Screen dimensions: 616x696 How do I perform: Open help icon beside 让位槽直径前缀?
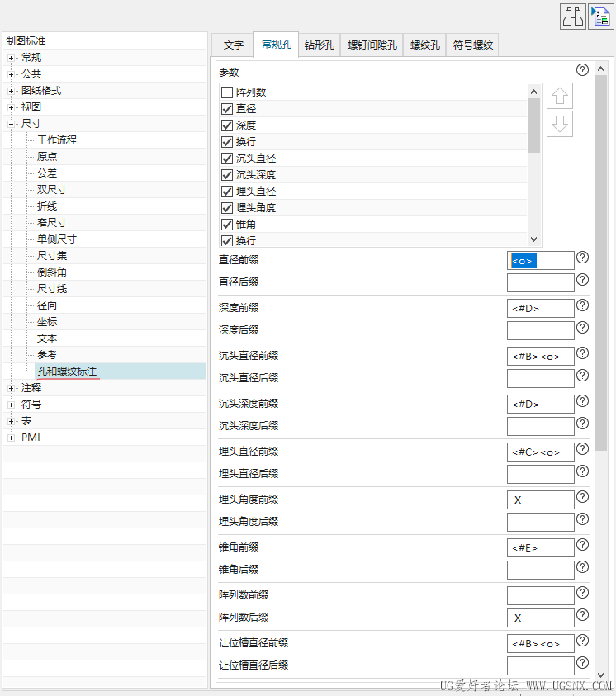tap(582, 641)
